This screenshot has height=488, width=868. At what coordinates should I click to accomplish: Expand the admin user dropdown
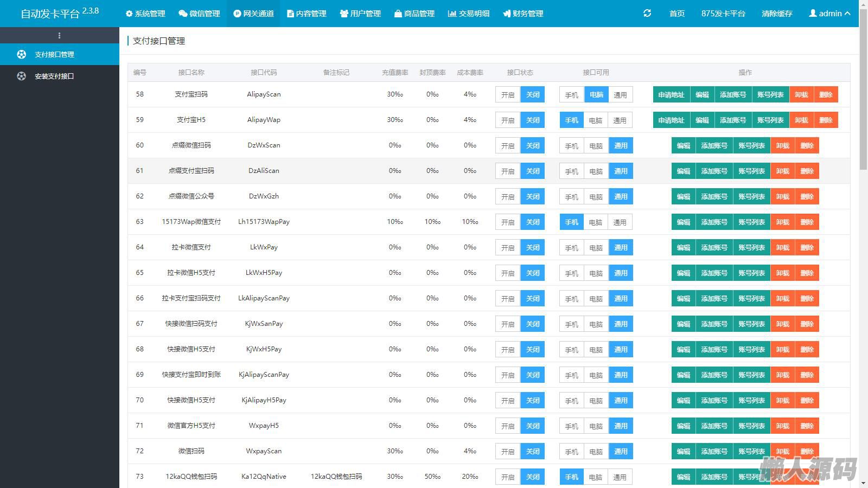coord(829,13)
